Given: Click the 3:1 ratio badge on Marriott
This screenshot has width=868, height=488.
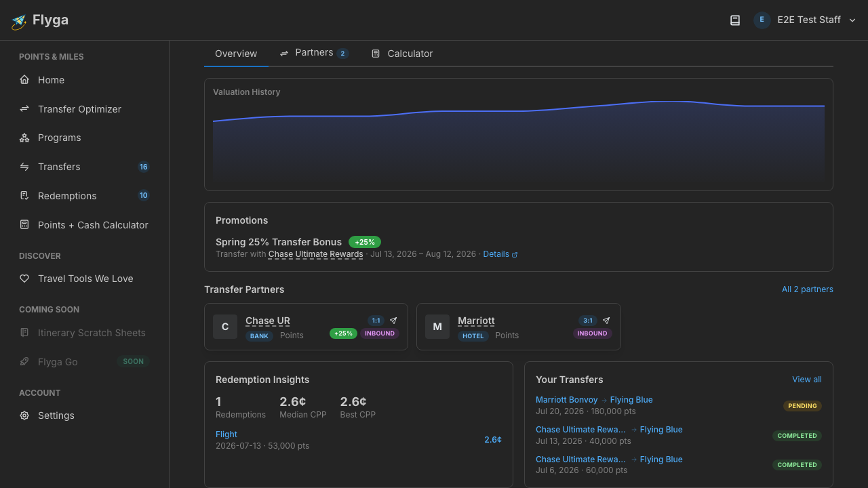Looking at the screenshot, I should (588, 321).
